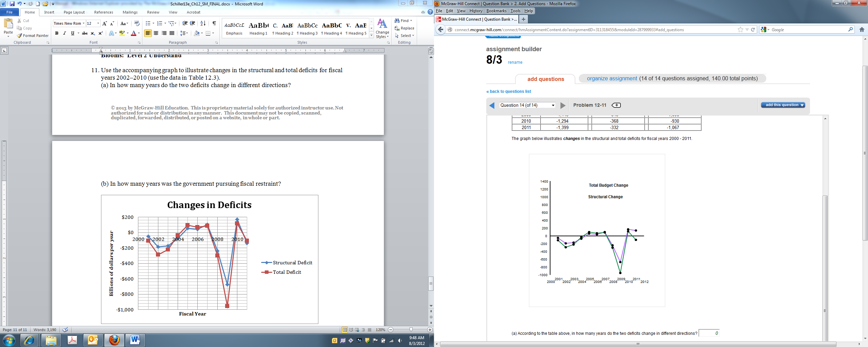
Task: Open the Times New Roman font dropdown
Action: pyautogui.click(x=83, y=23)
